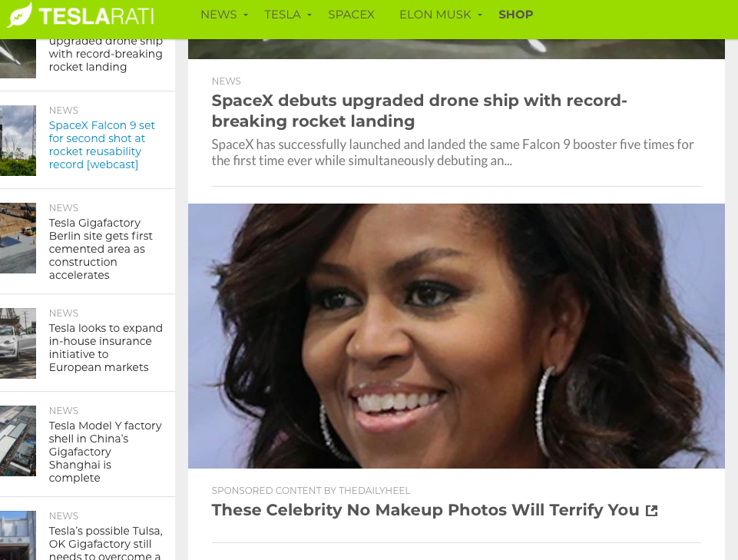The height and width of the screenshot is (560, 738).
Task: Open the NEWS menu item
Action: [219, 15]
